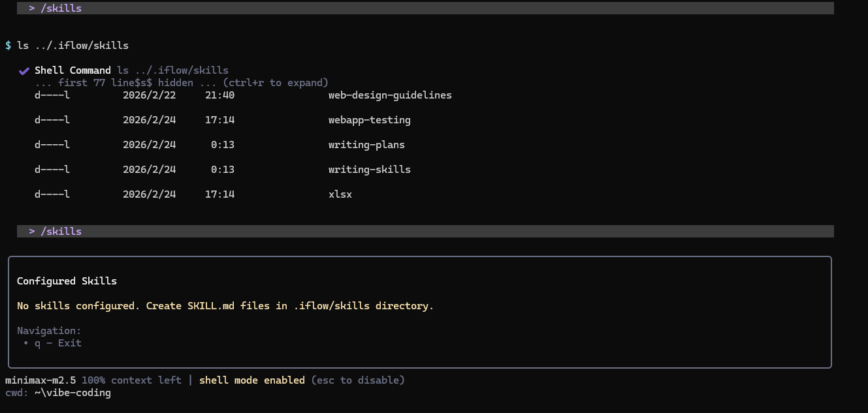Click the 'Configured Skills' heading

click(67, 281)
